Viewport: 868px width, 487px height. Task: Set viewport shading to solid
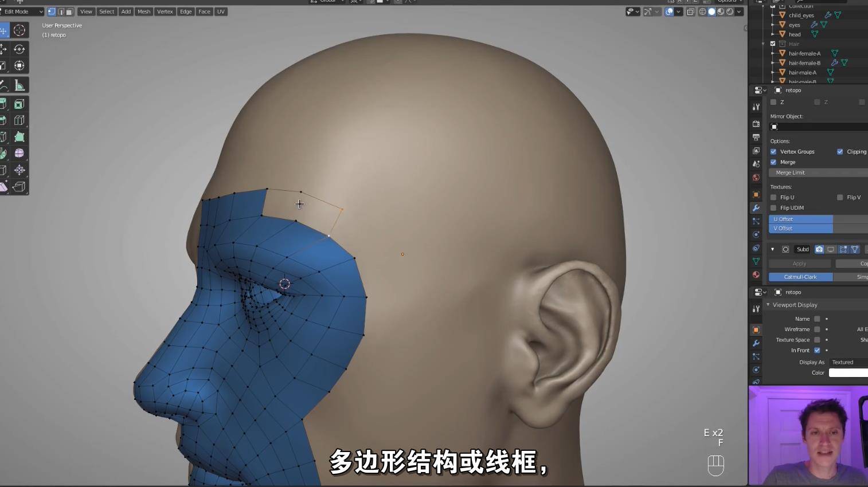click(x=711, y=11)
